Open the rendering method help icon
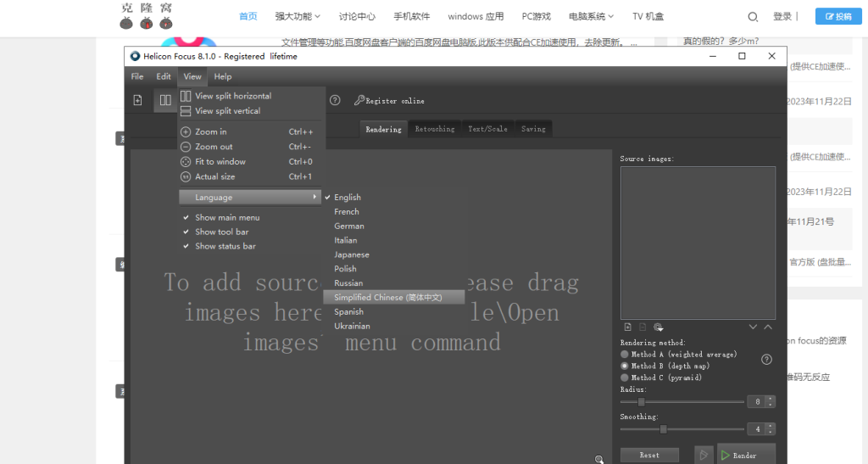Image resolution: width=868 pixels, height=464 pixels. (766, 360)
